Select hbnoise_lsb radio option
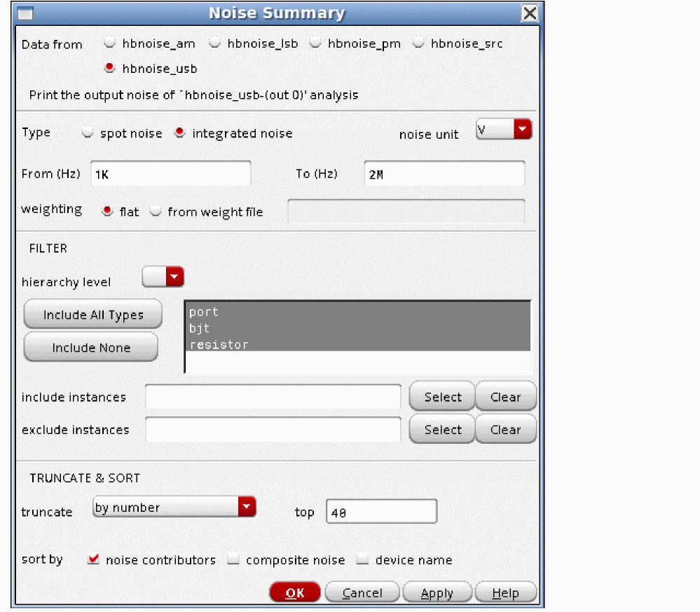This screenshot has height=612, width=700. click(214, 43)
